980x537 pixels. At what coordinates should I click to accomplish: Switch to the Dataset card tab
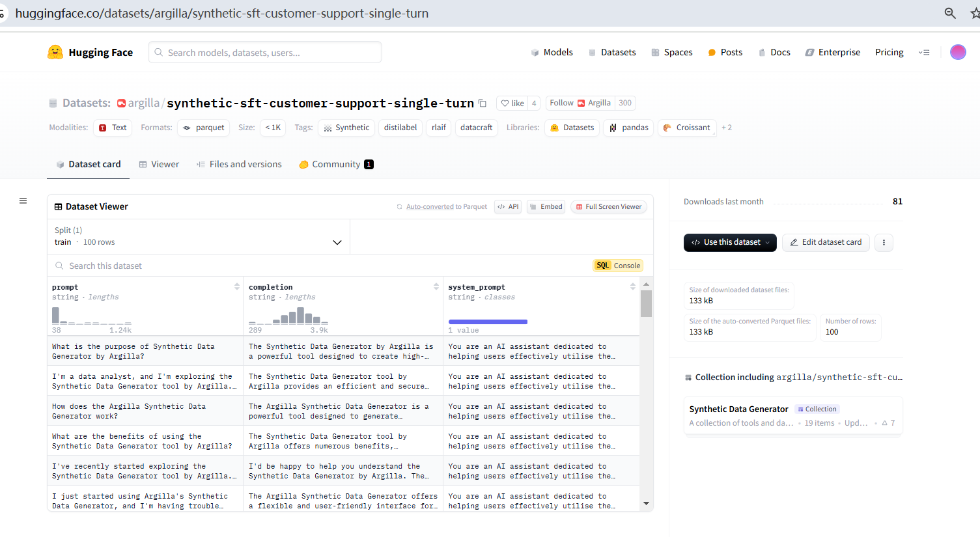(89, 164)
